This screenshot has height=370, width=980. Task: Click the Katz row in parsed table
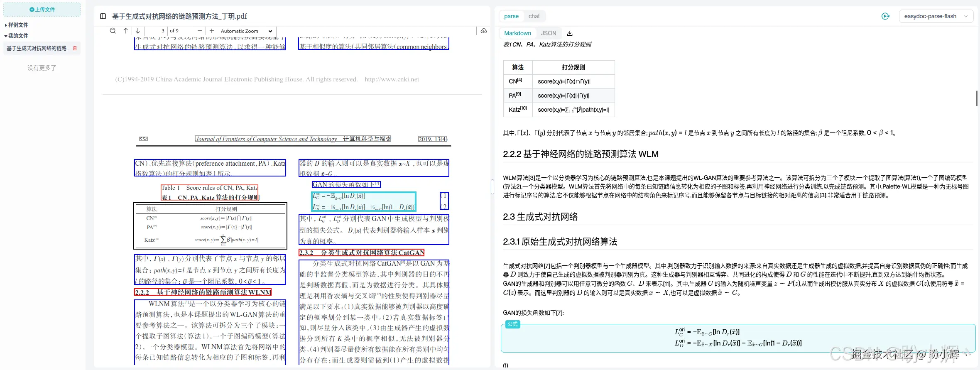559,110
